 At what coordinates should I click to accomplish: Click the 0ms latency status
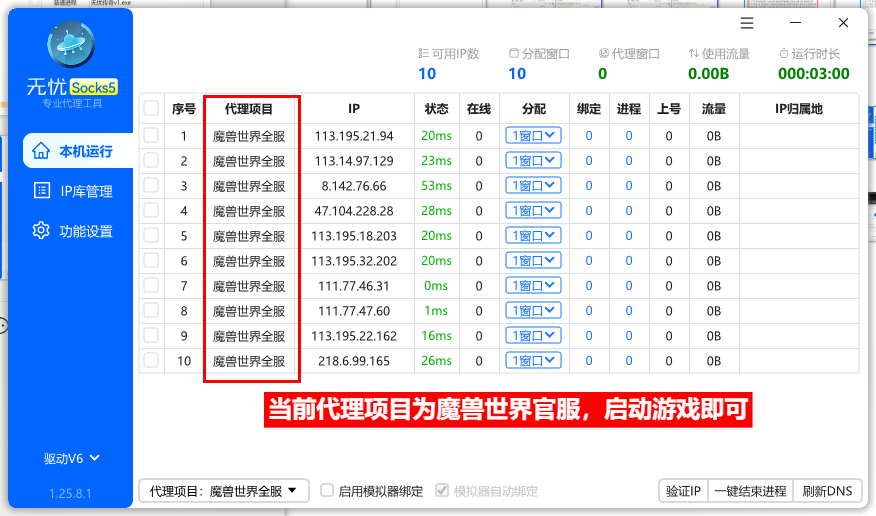coord(436,286)
